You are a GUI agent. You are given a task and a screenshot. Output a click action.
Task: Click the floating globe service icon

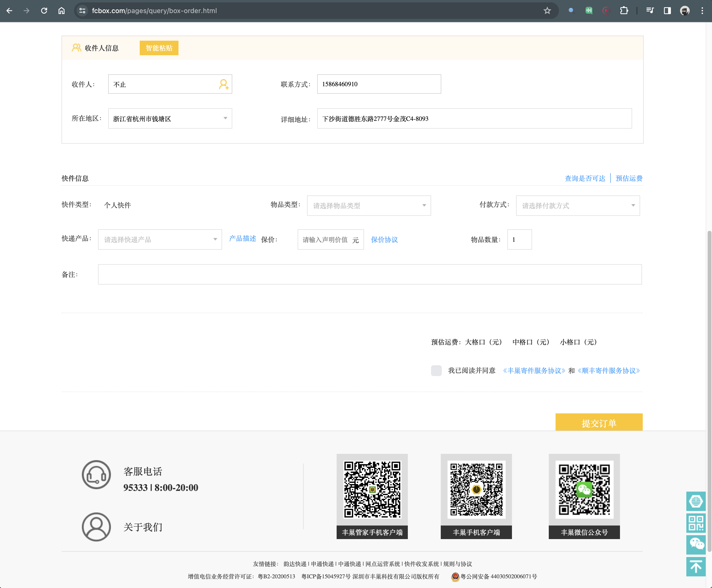[696, 501]
